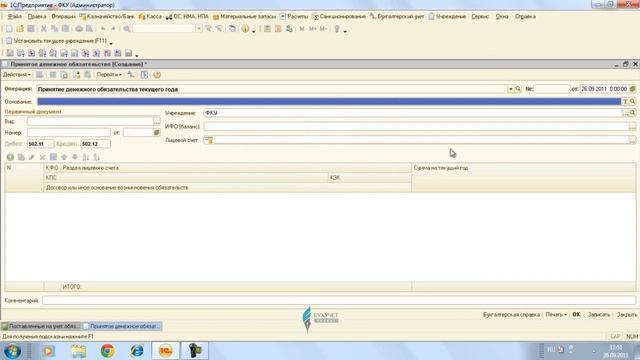
Task: Open the Операции menu
Action: coord(63,17)
